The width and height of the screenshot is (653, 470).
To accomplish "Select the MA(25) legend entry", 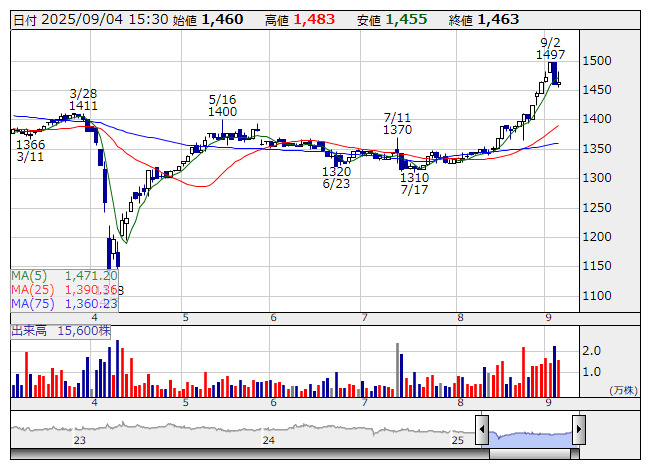I will click(65, 289).
